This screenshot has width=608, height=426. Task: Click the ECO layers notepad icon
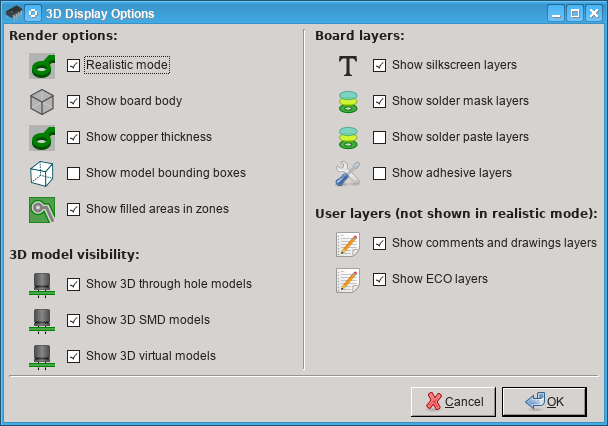click(x=348, y=280)
